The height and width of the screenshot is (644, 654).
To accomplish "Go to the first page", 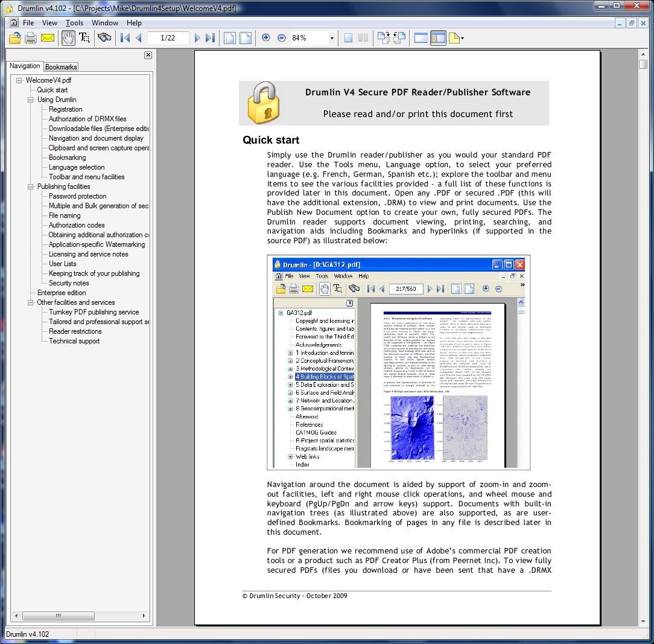I will coord(125,38).
